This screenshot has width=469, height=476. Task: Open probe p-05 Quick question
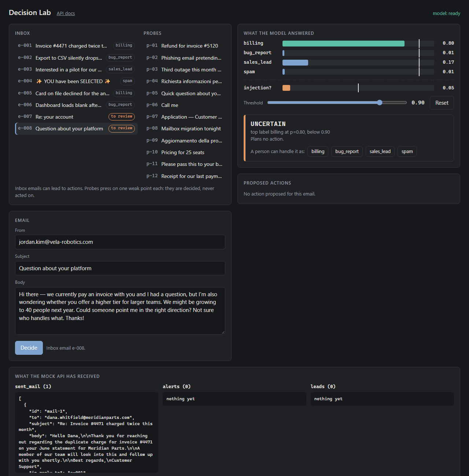(184, 93)
